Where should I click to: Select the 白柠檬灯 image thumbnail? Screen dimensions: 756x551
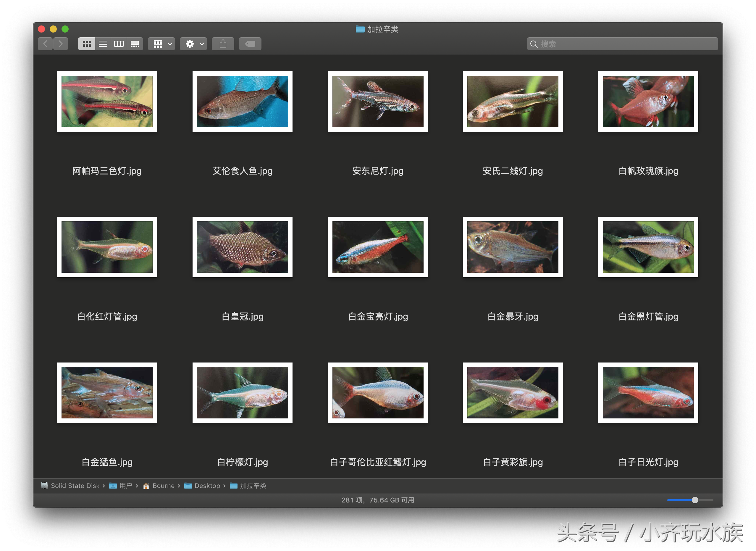coord(242,393)
